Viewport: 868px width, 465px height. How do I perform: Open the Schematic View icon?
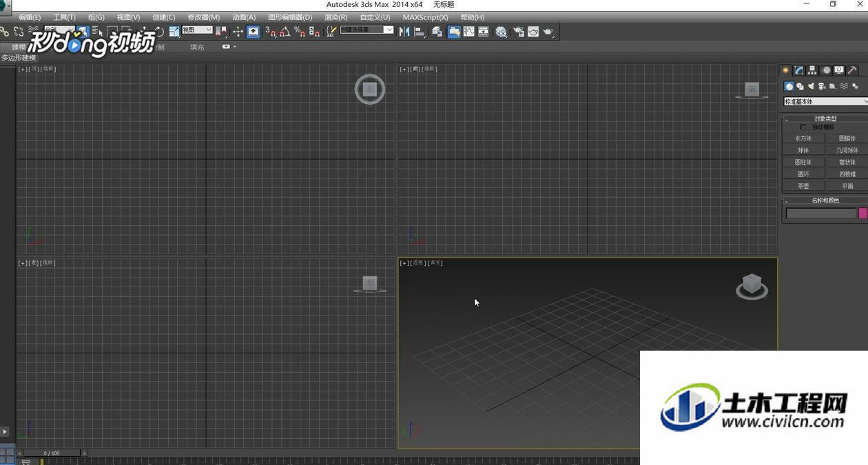point(484,31)
